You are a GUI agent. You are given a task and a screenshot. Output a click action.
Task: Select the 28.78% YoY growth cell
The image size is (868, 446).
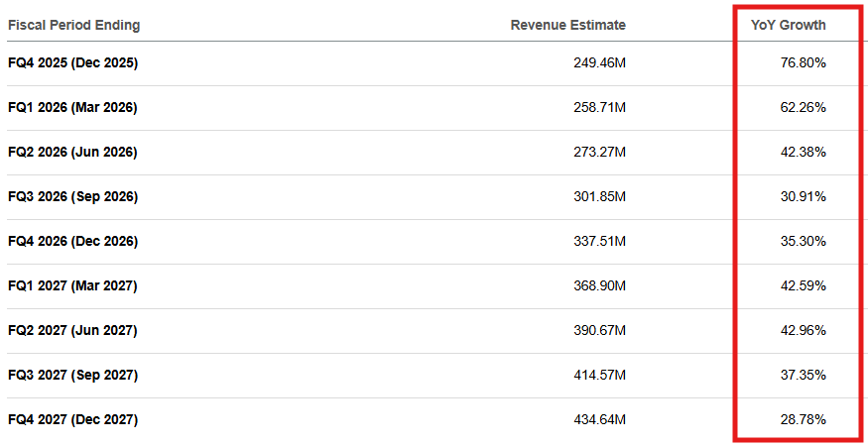[804, 420]
